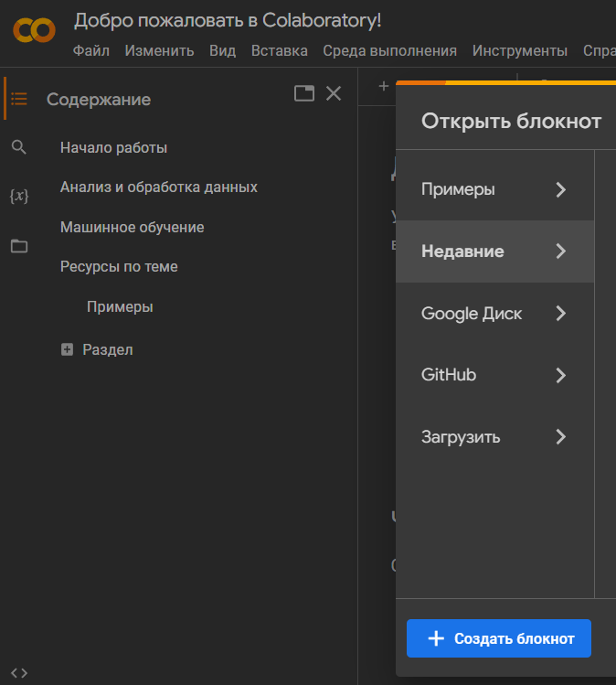
Task: Select the GitHub tab in dialog
Action: click(495, 375)
